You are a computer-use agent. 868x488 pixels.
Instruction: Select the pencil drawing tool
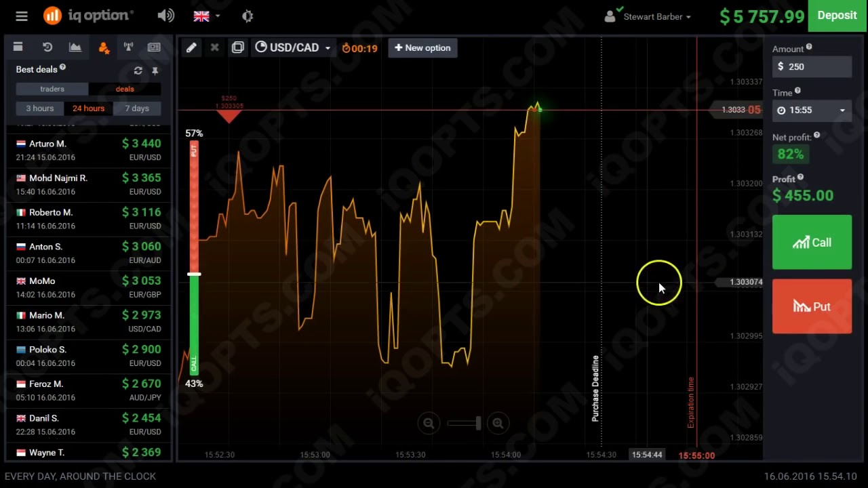coord(191,47)
